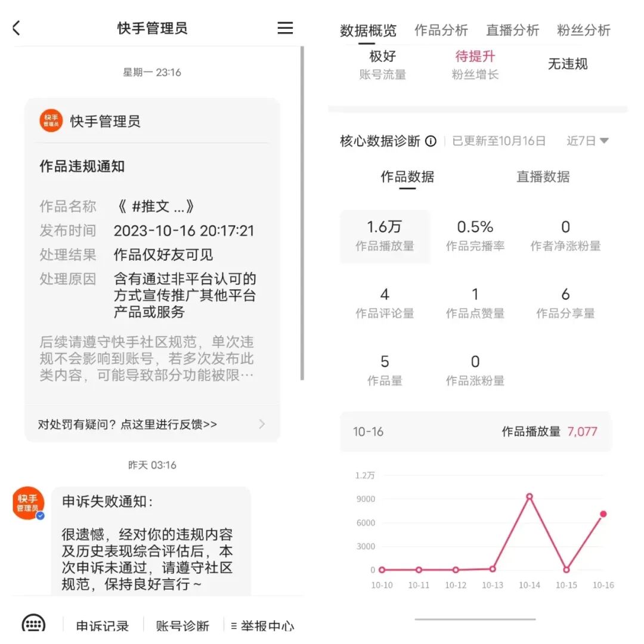Viewport: 644px width, 644px height.
Task: Tap the back arrow icon
Action: [15, 27]
